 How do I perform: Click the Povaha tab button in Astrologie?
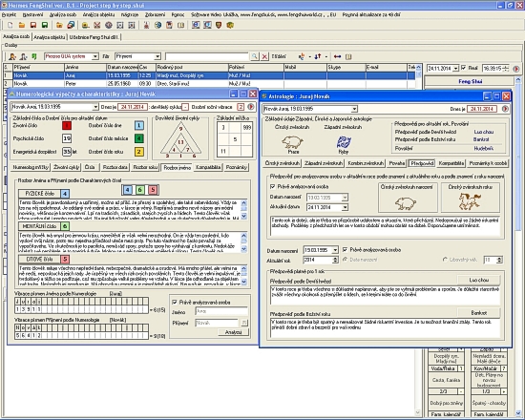[396, 163]
